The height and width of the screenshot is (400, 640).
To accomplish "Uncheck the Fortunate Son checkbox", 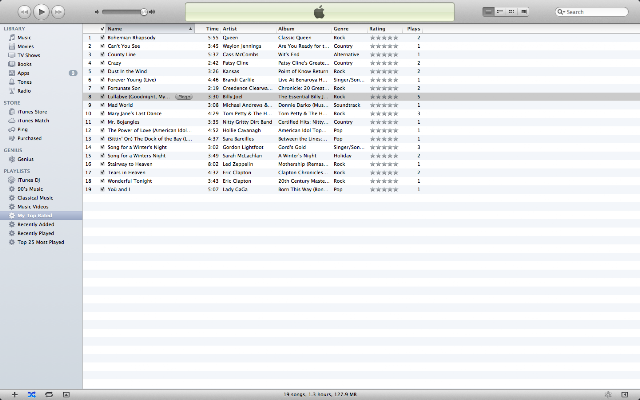I will (x=102, y=88).
